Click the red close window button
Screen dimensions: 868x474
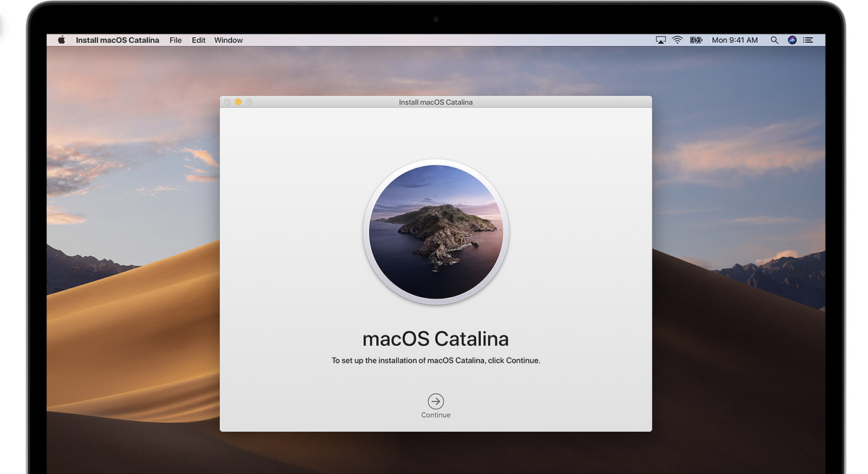tap(227, 102)
